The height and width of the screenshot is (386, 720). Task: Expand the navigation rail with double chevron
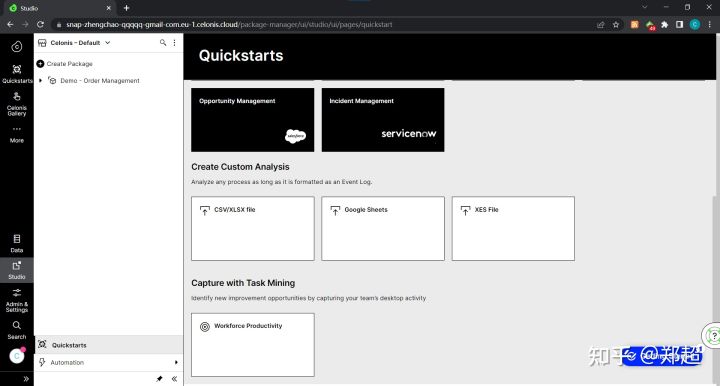[x=26, y=379]
